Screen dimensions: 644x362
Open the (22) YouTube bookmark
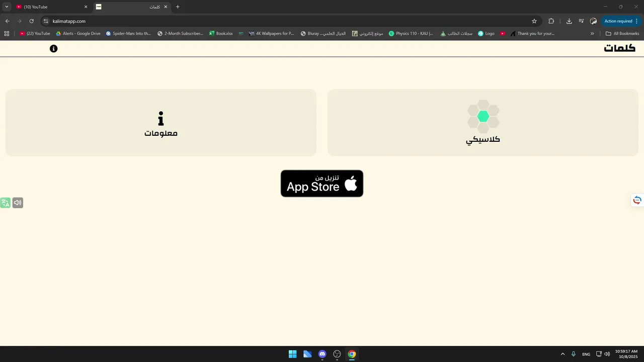click(35, 34)
